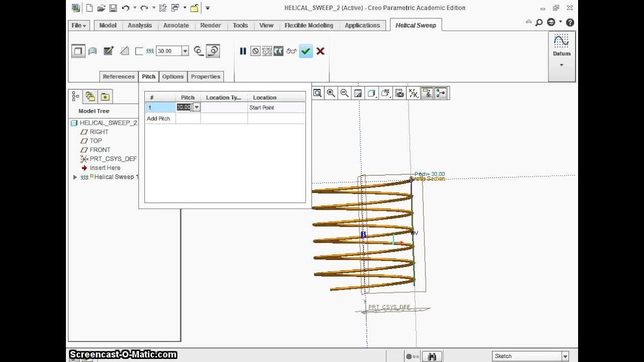Cancel the feature with red X
This screenshot has width=644, height=362.
point(320,51)
